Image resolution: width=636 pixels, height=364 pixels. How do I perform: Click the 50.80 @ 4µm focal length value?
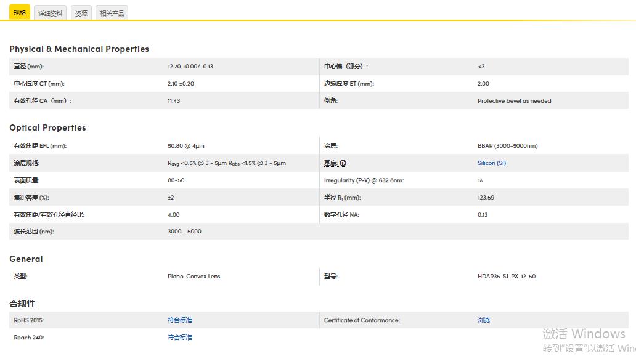(x=185, y=146)
